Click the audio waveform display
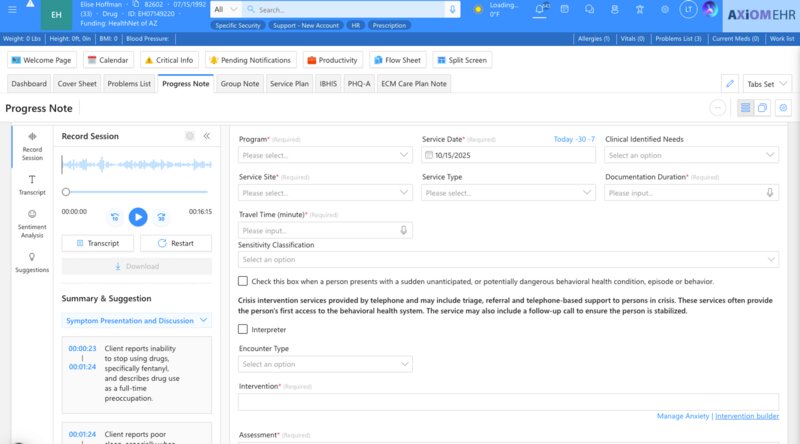Viewport: 800px width, 444px height. click(x=137, y=164)
